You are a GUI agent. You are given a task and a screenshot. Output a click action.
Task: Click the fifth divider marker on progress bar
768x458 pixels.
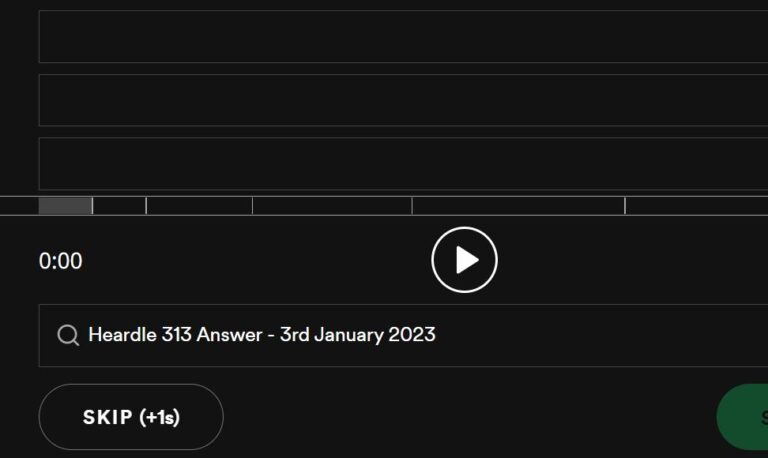coord(625,206)
